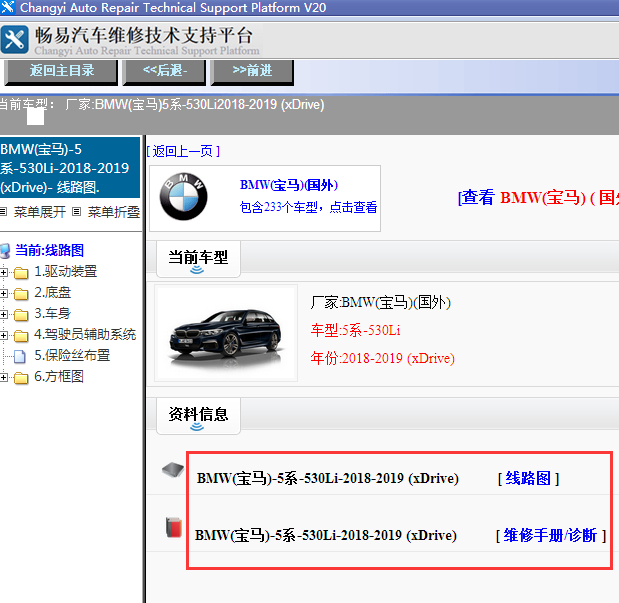The height and width of the screenshot is (603, 619).
Task: Expand the 3.车身 tree node
Action: [x=4, y=315]
